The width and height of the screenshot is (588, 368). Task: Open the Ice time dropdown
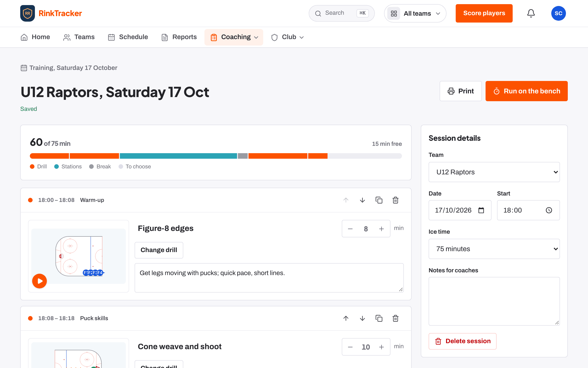pos(494,249)
